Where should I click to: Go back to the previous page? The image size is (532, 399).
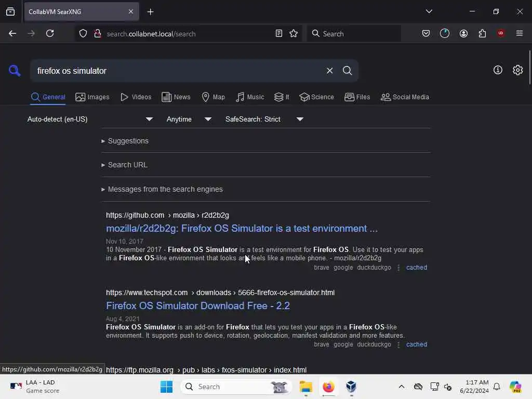(x=12, y=33)
